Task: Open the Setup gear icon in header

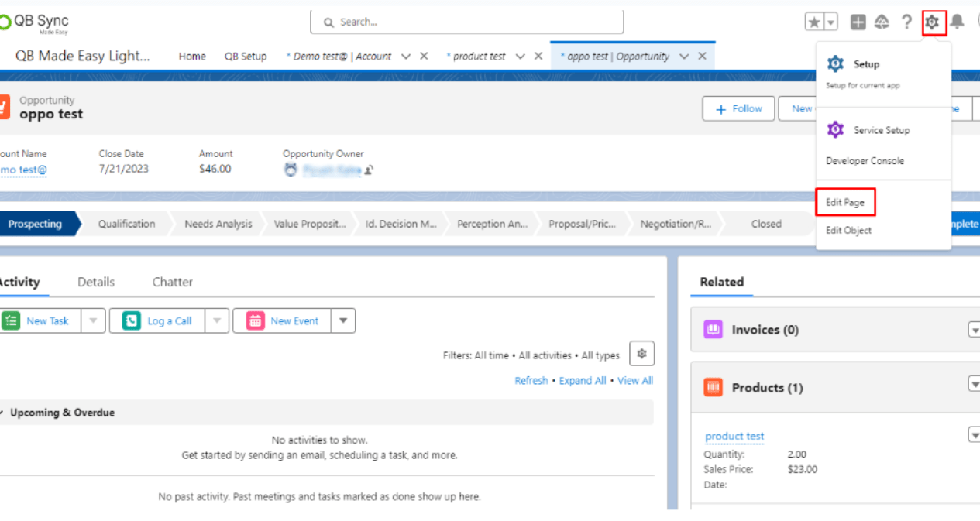Action: click(934, 22)
